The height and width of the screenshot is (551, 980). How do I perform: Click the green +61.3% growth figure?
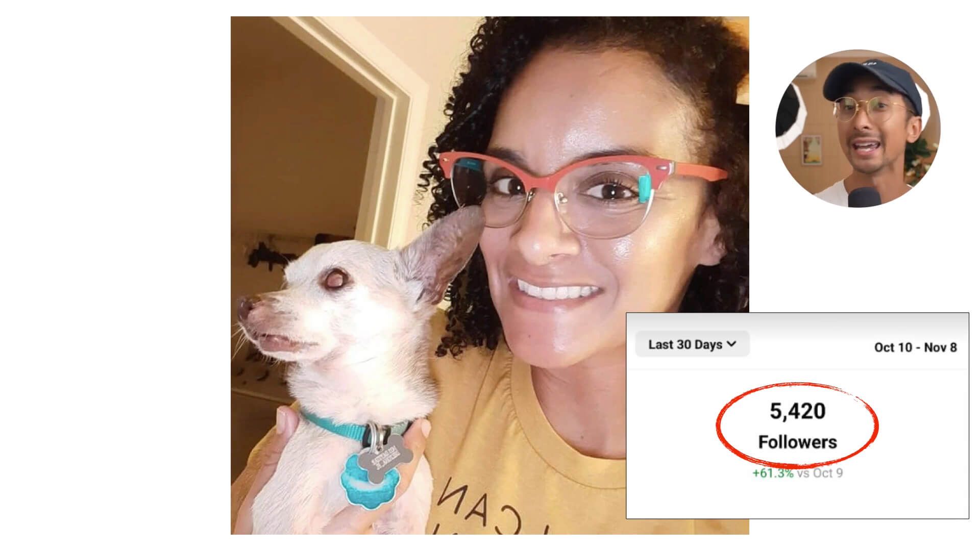(773, 473)
